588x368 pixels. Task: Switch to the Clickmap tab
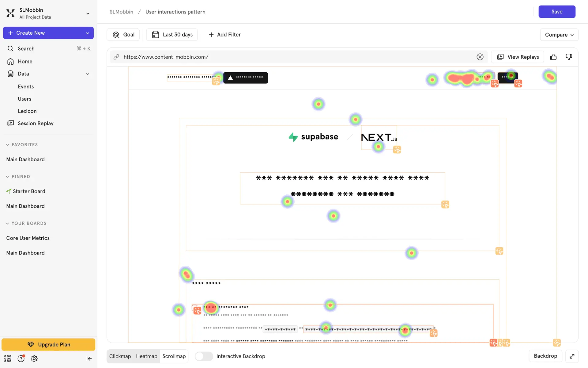click(120, 356)
